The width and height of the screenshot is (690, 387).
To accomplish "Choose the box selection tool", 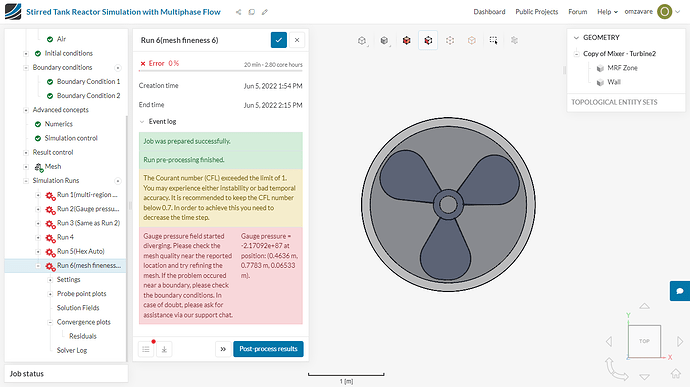I will click(x=493, y=41).
